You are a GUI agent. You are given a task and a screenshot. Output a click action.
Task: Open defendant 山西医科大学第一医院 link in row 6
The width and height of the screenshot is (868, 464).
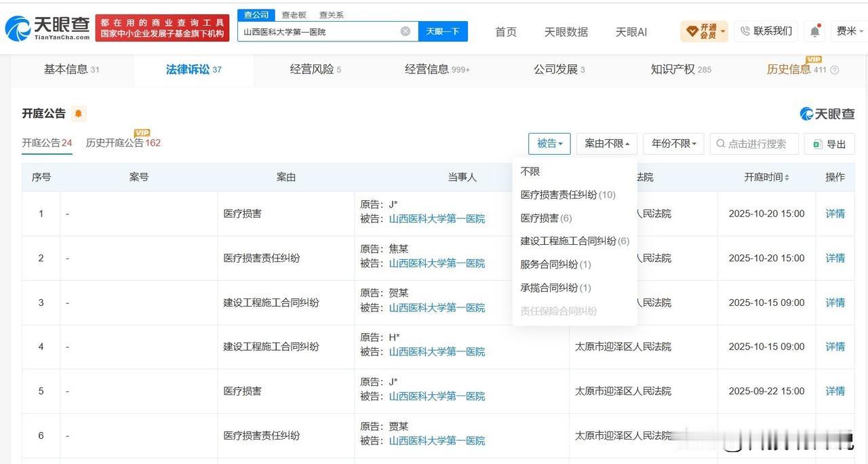437,441
